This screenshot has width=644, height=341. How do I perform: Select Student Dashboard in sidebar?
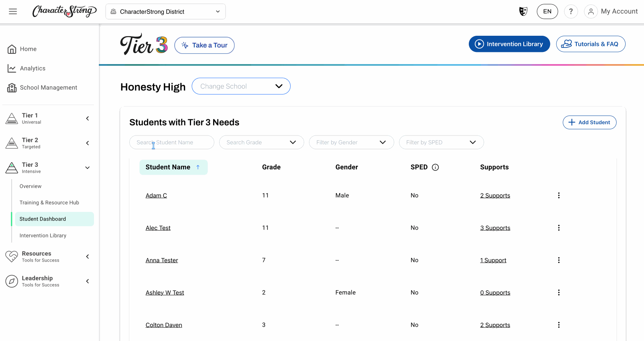tap(55, 219)
